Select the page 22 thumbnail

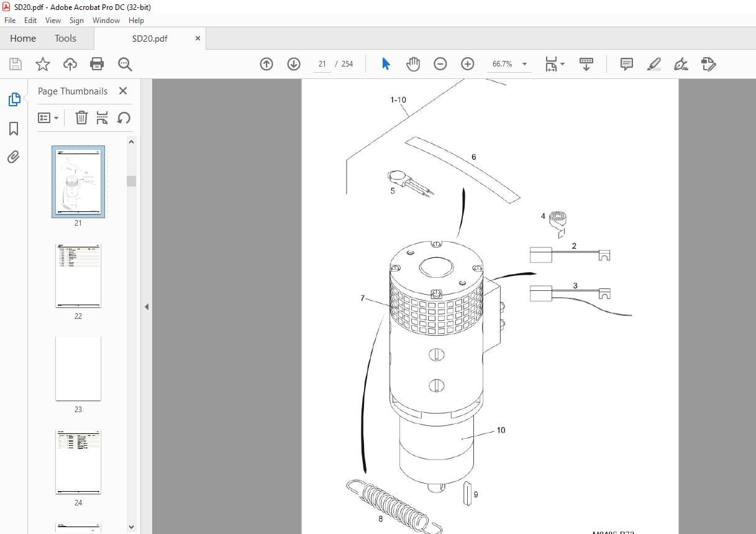[78, 275]
